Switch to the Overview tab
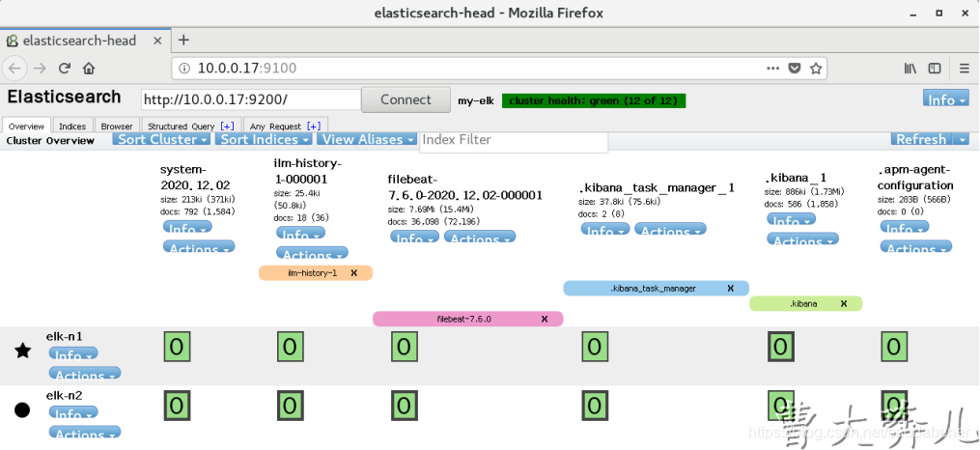980x450 pixels. click(x=26, y=126)
